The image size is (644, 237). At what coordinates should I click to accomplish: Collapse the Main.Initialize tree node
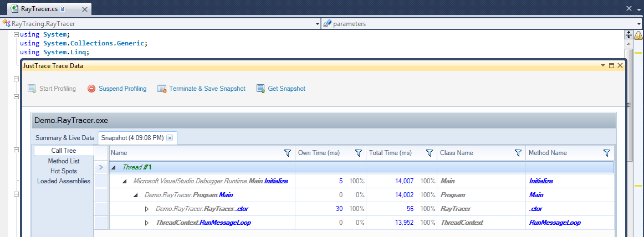125,181
